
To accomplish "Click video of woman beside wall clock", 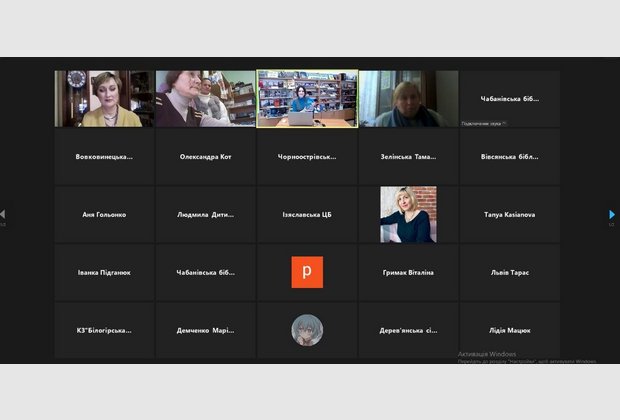I will pyautogui.click(x=104, y=99).
